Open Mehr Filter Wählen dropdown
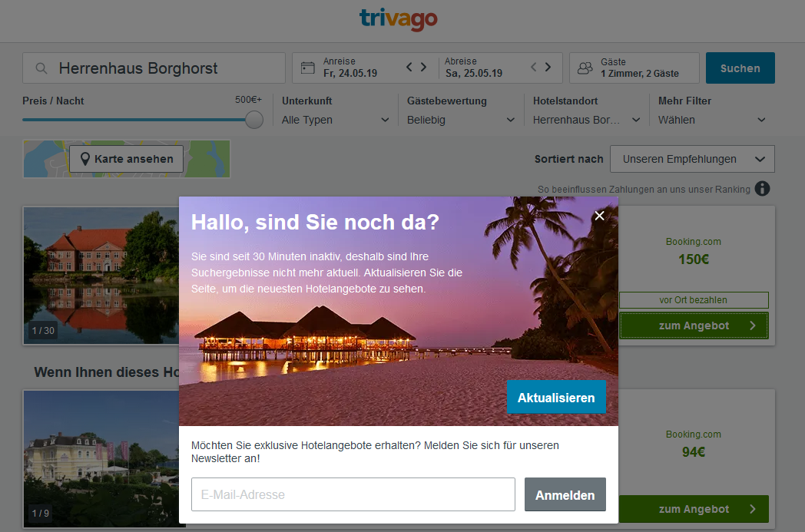 [x=712, y=120]
